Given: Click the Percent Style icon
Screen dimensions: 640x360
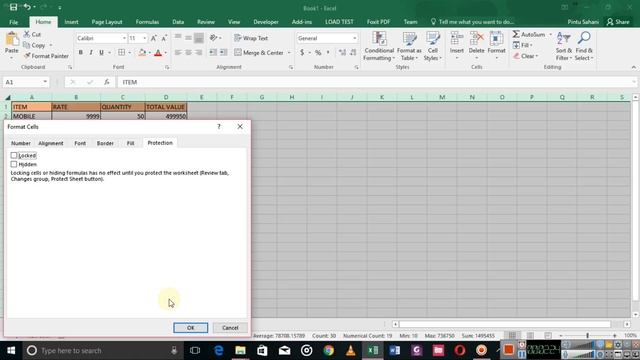Looking at the screenshot, I should coord(318,53).
